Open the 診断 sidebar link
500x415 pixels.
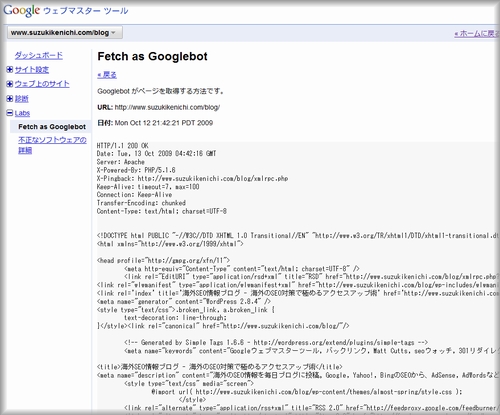[22, 99]
